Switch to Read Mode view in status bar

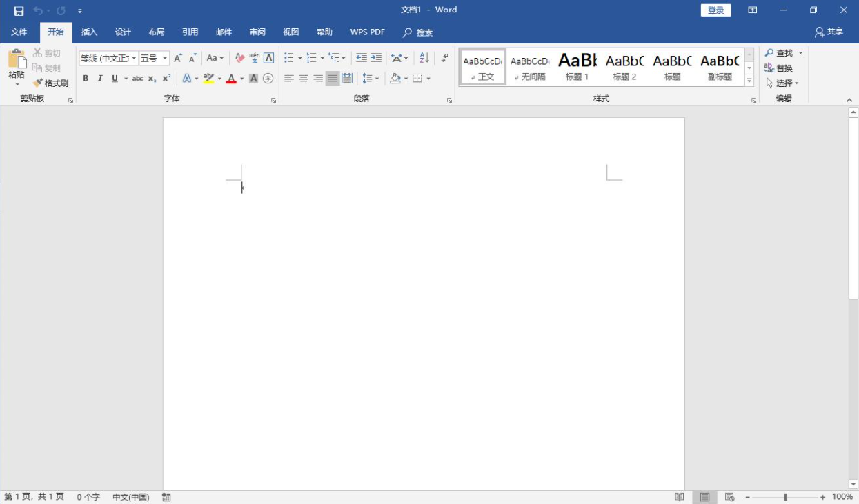coord(680,497)
